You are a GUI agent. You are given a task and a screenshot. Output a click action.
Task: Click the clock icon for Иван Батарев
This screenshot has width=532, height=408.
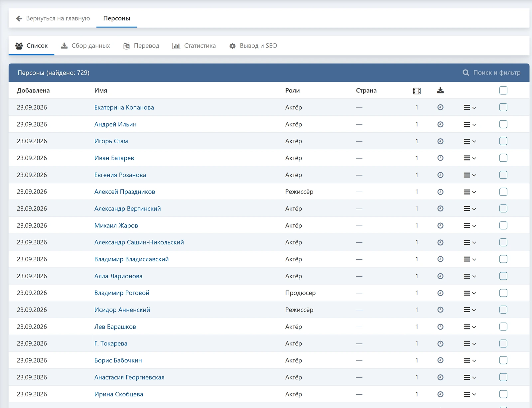(x=440, y=158)
